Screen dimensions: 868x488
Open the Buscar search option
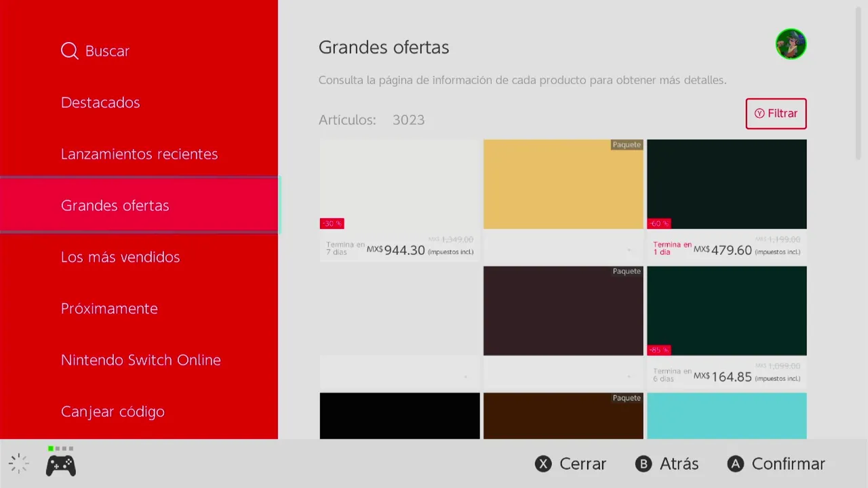point(95,51)
